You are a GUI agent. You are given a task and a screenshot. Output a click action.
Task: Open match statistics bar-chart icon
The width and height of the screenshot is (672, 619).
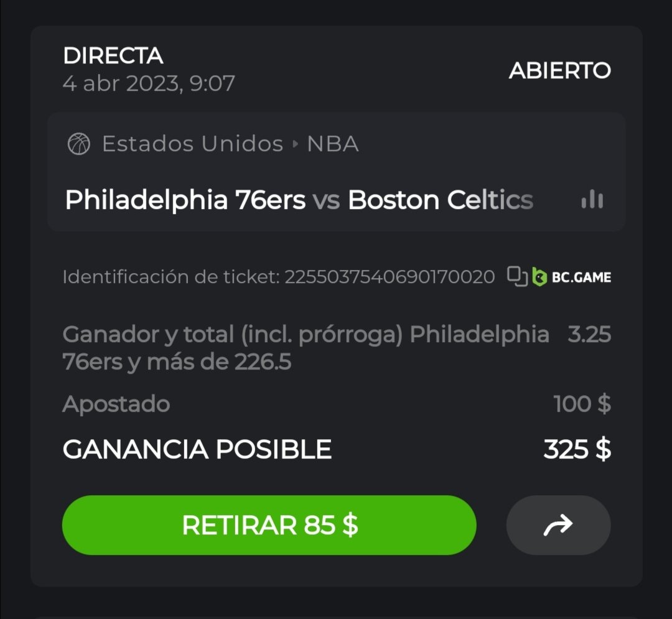[x=592, y=200]
